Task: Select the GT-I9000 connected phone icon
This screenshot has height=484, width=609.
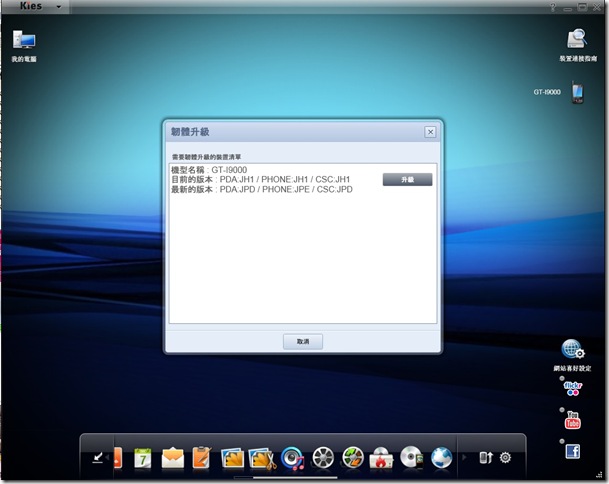Action: [x=578, y=92]
